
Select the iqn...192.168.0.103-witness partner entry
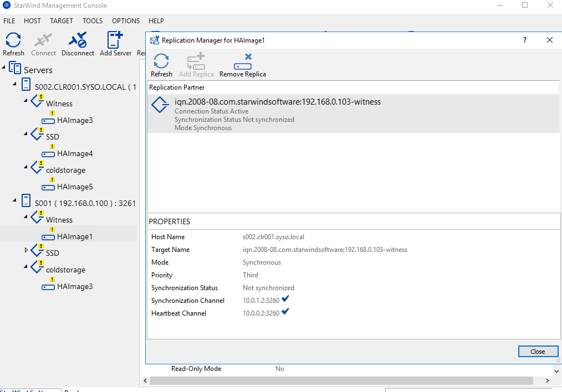point(353,114)
